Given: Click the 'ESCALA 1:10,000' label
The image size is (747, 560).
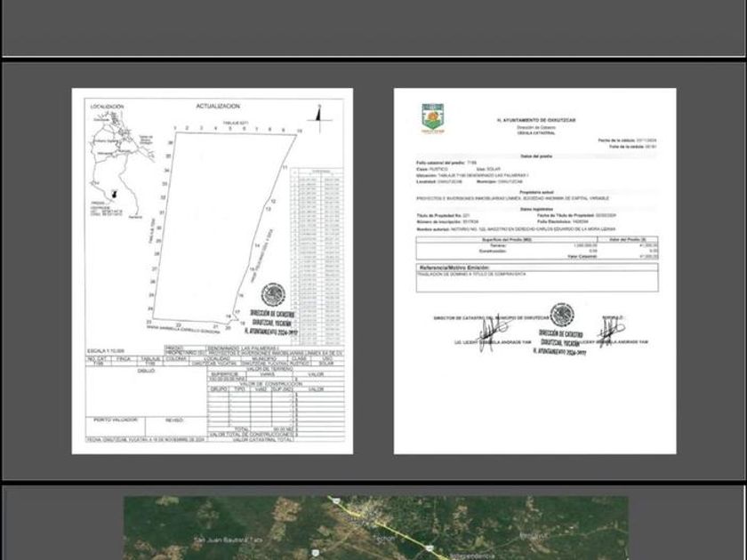Looking at the screenshot, I should [105, 351].
